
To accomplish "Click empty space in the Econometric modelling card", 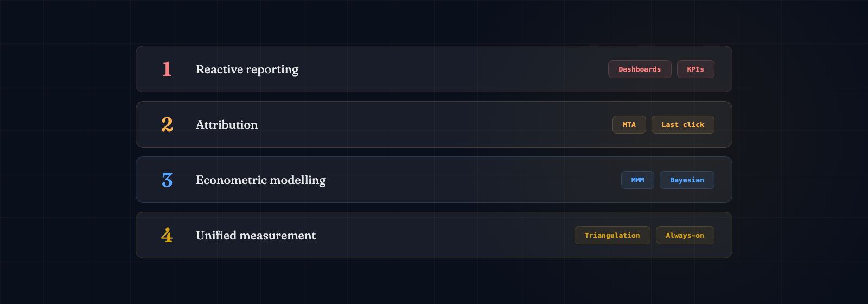I will tap(472, 180).
